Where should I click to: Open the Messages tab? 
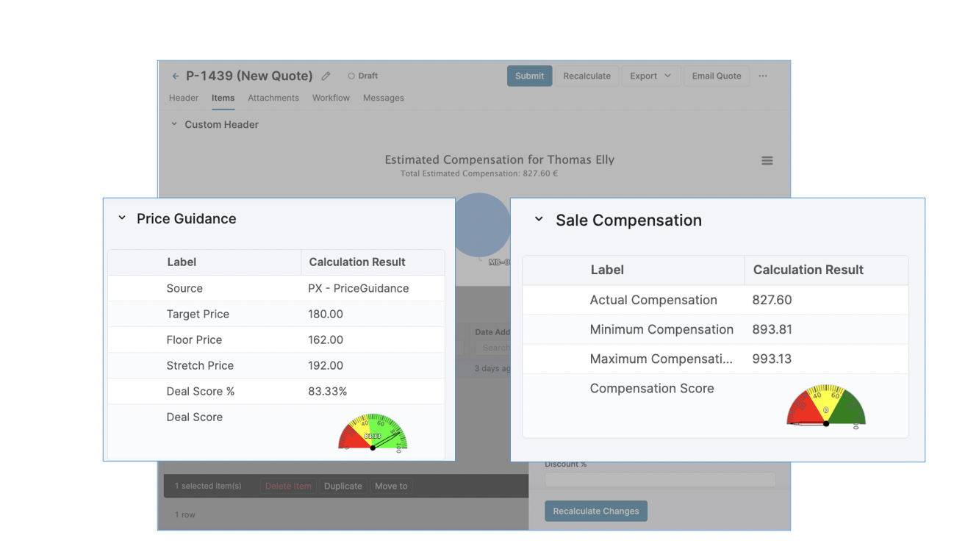(x=383, y=98)
